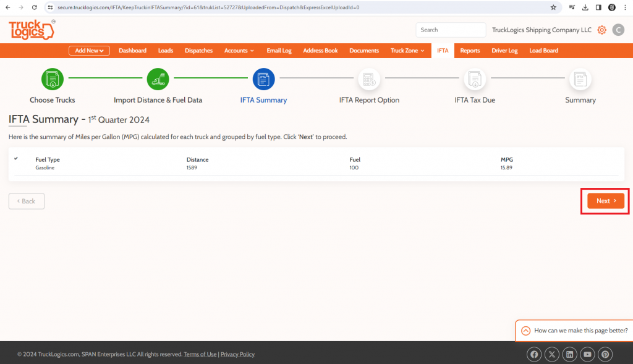Toggle the Gasoline row checkmark

[x=16, y=159]
